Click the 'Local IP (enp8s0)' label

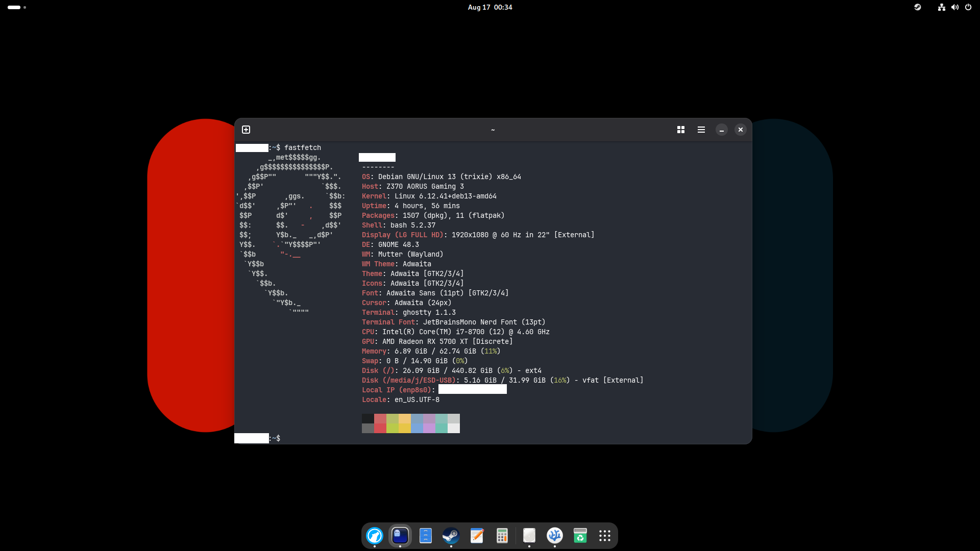[x=397, y=390]
